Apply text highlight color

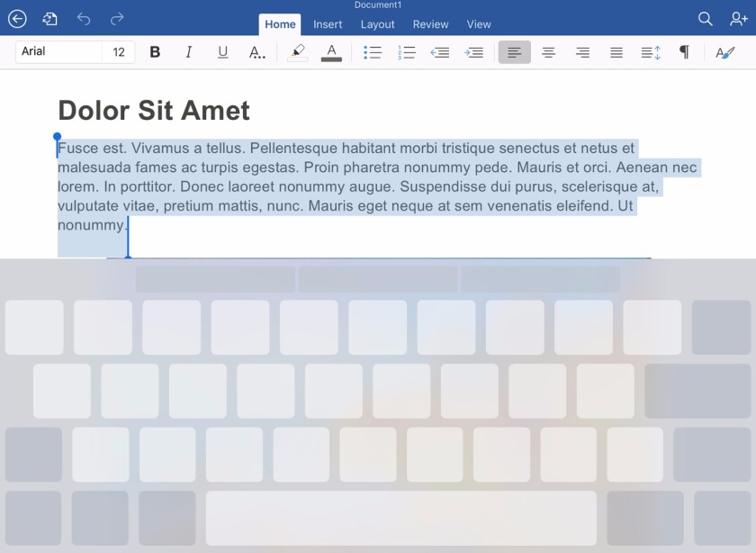pyautogui.click(x=298, y=52)
